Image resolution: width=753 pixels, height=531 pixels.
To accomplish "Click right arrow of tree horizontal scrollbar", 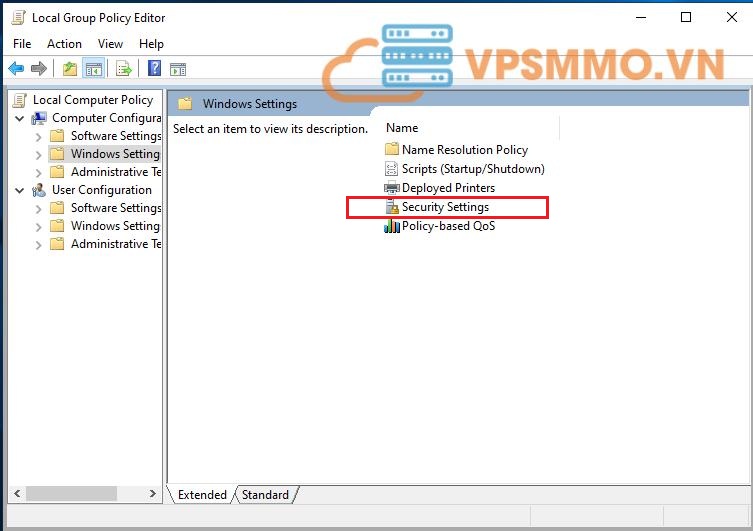I will 153,494.
